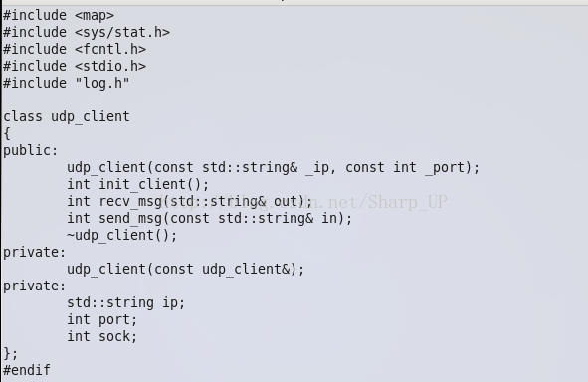
Task: Click the #include <sys/stat.h> line
Action: tap(87, 32)
